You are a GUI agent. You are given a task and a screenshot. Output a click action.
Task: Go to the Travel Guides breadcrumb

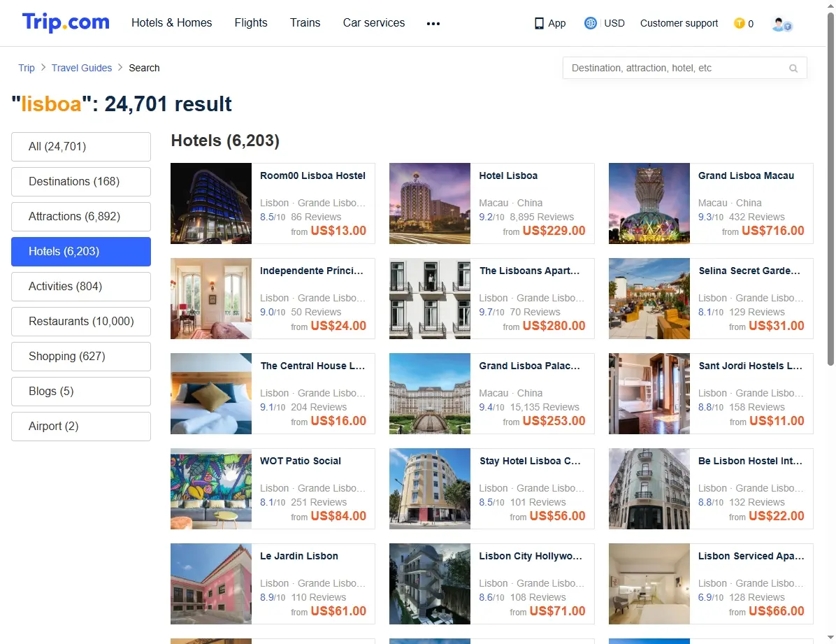(82, 68)
